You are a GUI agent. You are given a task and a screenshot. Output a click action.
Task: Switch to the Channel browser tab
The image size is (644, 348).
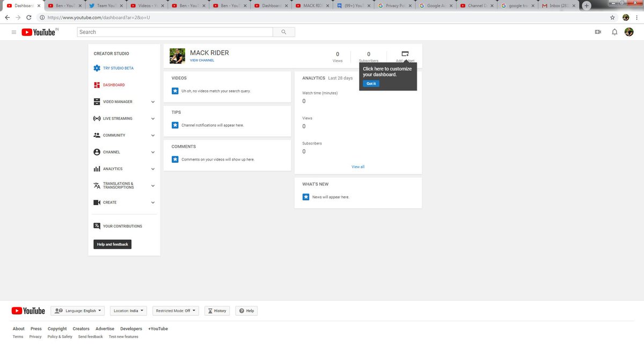(478, 5)
